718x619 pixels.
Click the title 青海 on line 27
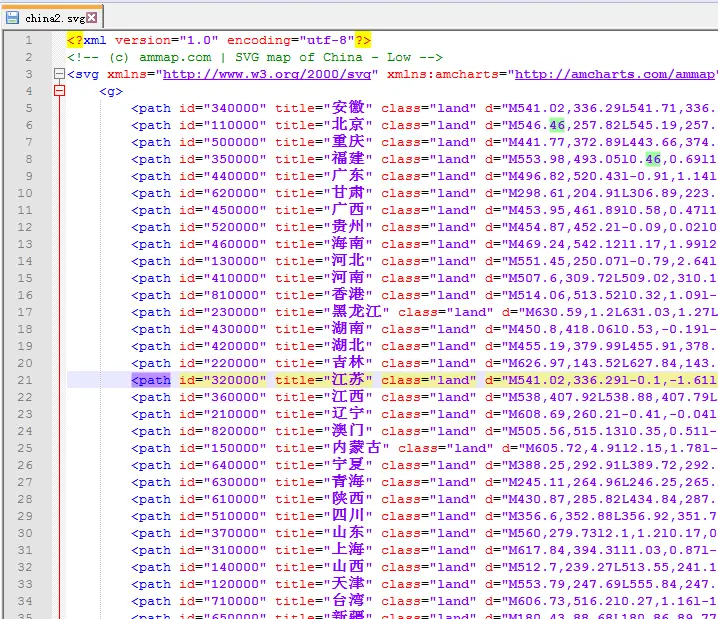[x=348, y=482]
